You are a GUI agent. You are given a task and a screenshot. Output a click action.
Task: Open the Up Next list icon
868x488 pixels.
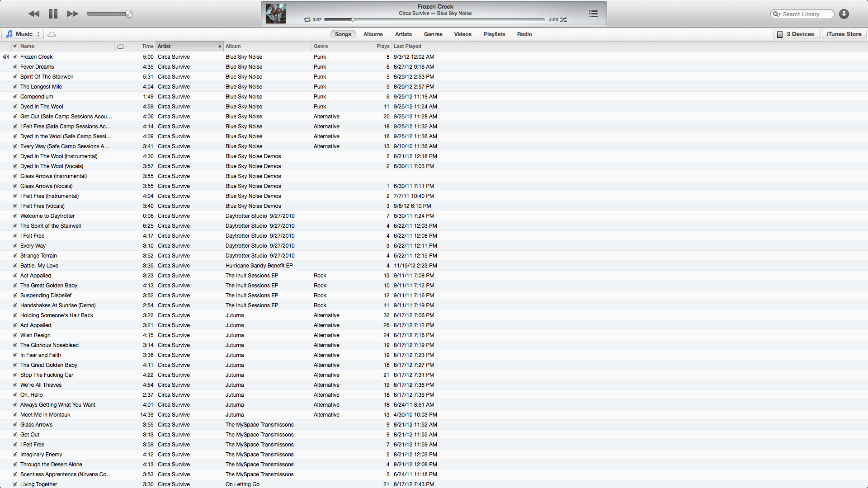point(593,14)
